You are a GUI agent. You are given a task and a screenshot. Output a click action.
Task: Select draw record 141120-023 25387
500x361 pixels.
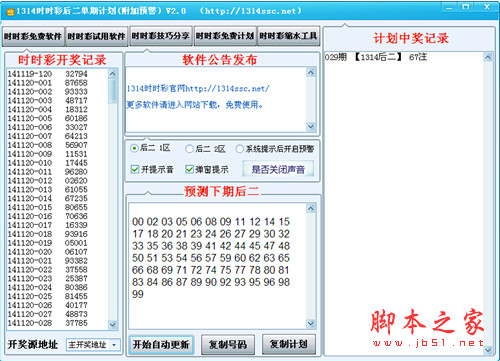48,279
